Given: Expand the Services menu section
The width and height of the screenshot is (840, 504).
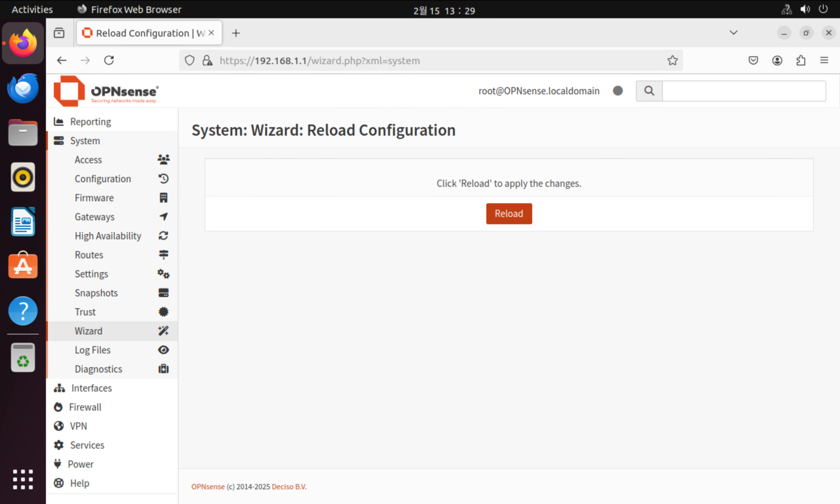Looking at the screenshot, I should [87, 445].
